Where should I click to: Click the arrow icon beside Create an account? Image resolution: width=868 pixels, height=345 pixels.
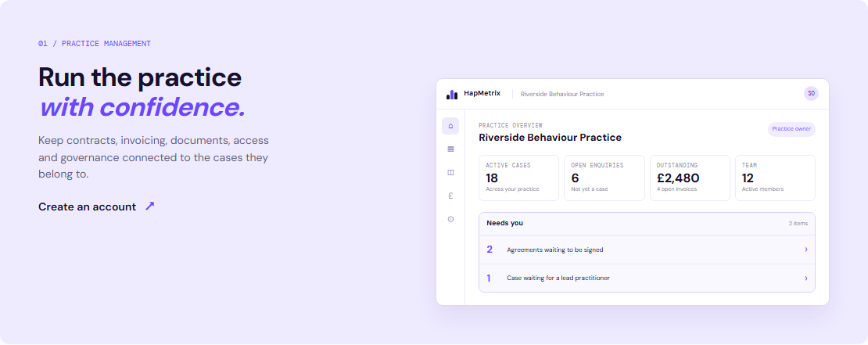149,206
